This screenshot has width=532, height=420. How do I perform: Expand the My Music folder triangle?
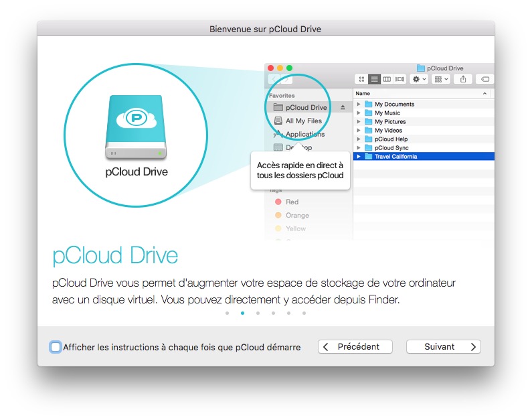pyautogui.click(x=359, y=113)
